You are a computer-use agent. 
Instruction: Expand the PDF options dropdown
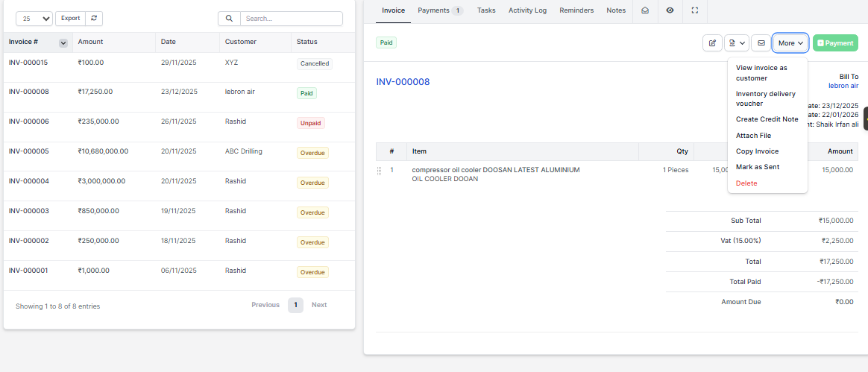point(736,43)
